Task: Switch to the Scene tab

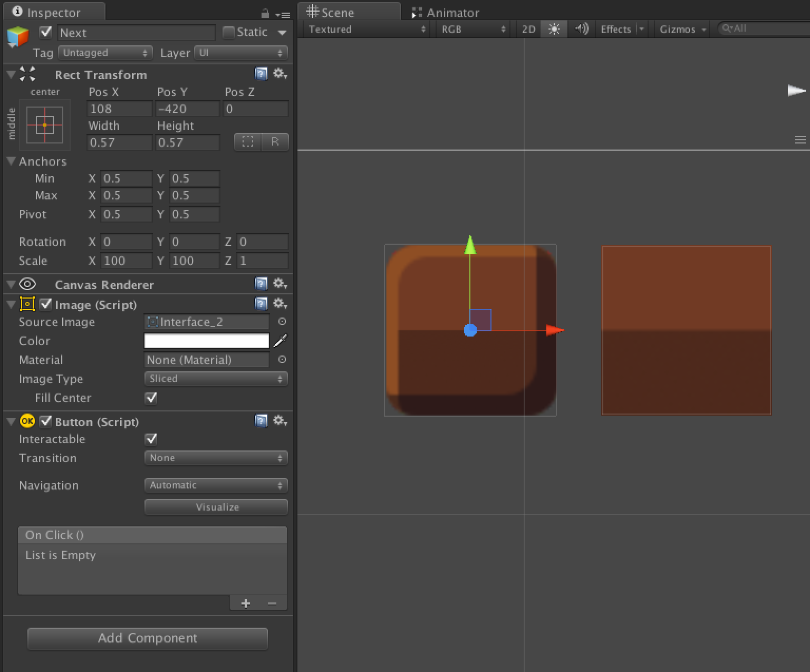Action: 349,12
